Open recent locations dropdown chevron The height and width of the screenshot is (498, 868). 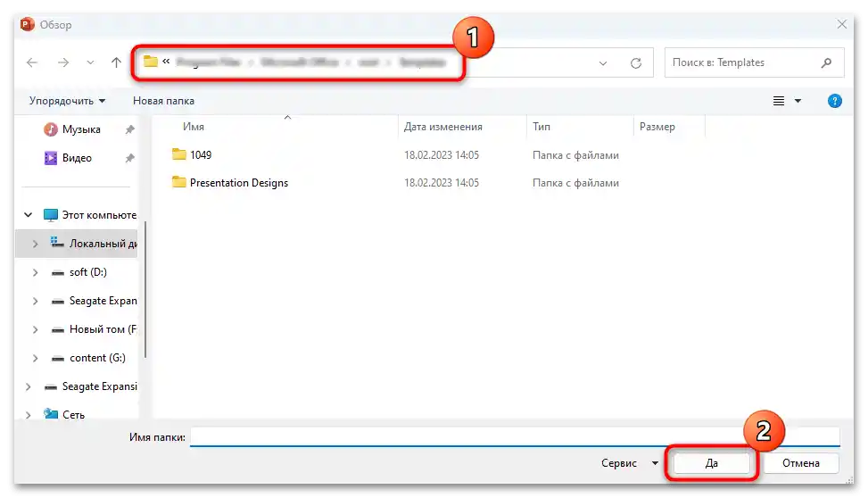click(90, 62)
